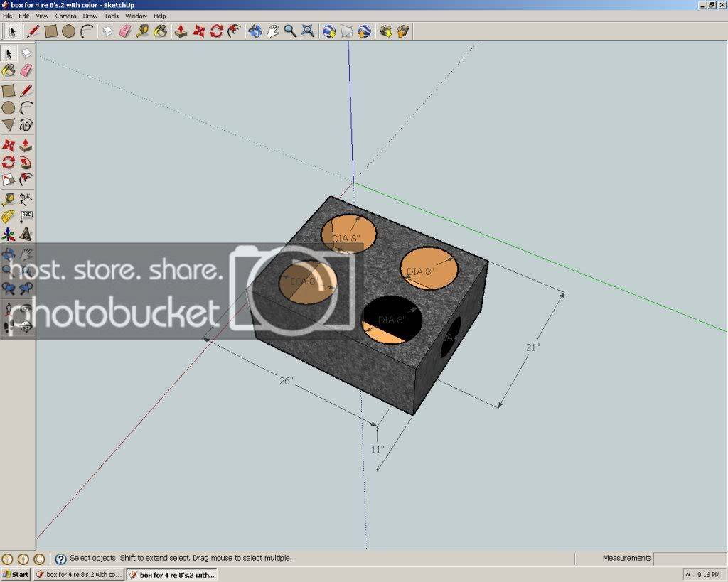Expand the system tray arrows
This screenshot has height=582, width=728.
coord(688,575)
